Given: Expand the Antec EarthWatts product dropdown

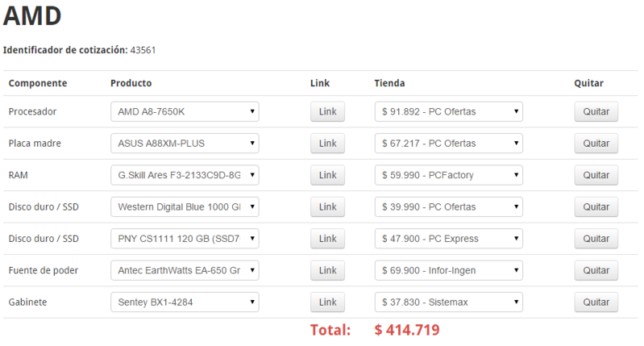Looking at the screenshot, I should click(185, 271).
